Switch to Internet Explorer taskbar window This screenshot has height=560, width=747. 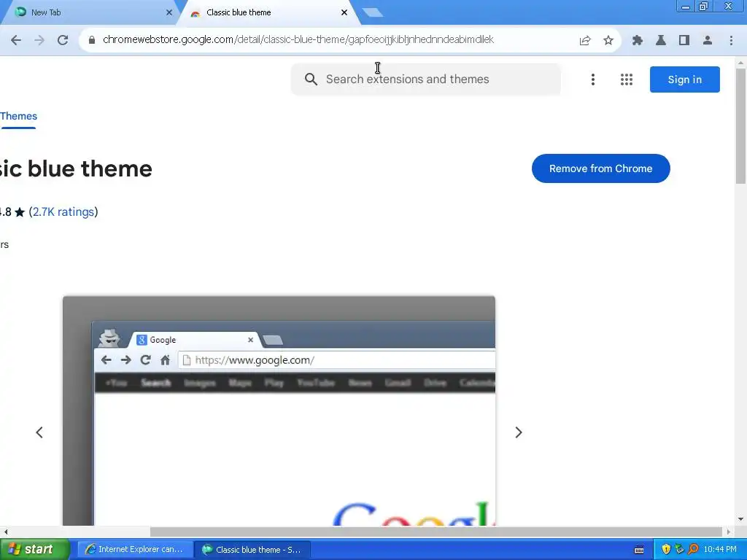[x=135, y=550]
